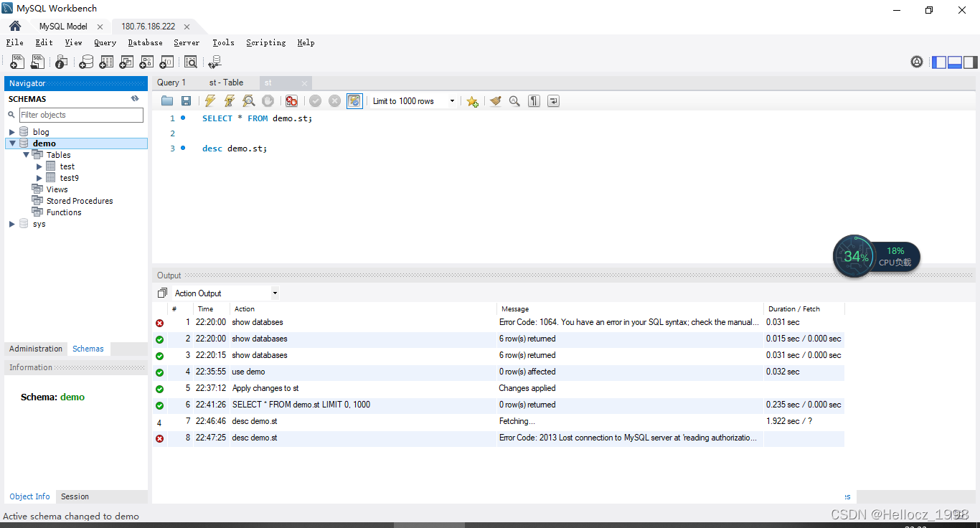The width and height of the screenshot is (980, 528).
Task: Open the Administration navigator tab
Action: pyautogui.click(x=36, y=349)
